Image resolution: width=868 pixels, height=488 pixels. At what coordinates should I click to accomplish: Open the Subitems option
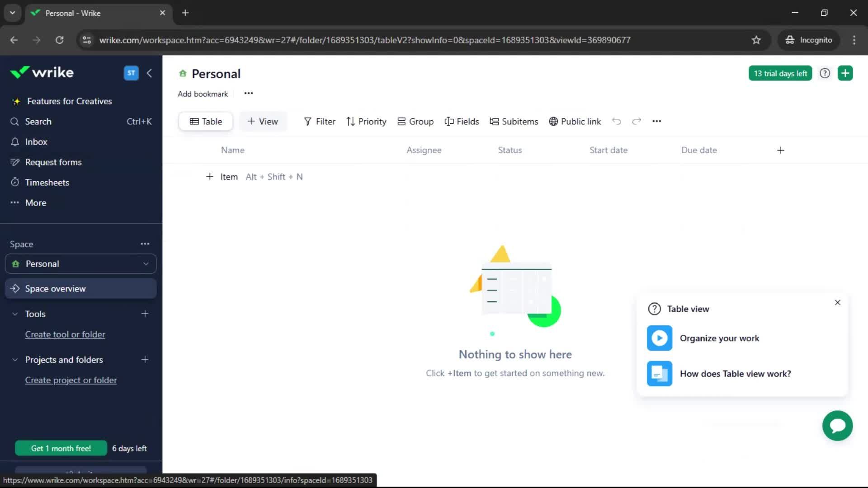[x=514, y=122]
